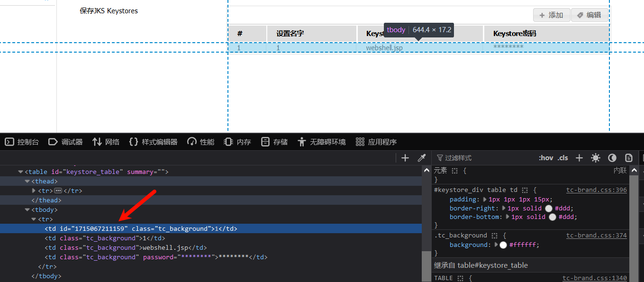The image size is (644, 282).
Task: Expand the background shorthand property
Action: pos(497,245)
